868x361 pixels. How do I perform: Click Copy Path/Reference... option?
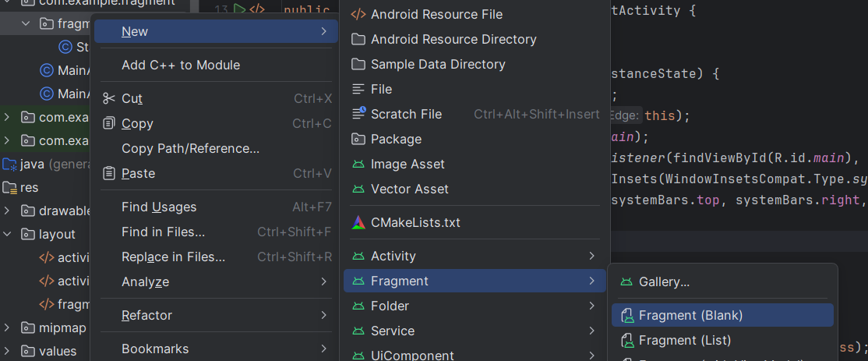coord(190,148)
